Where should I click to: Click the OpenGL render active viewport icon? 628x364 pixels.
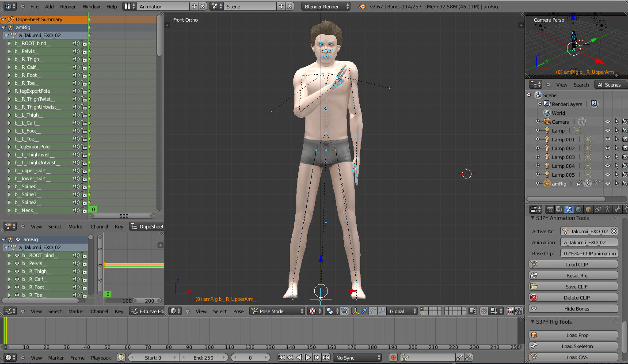[x=510, y=311]
